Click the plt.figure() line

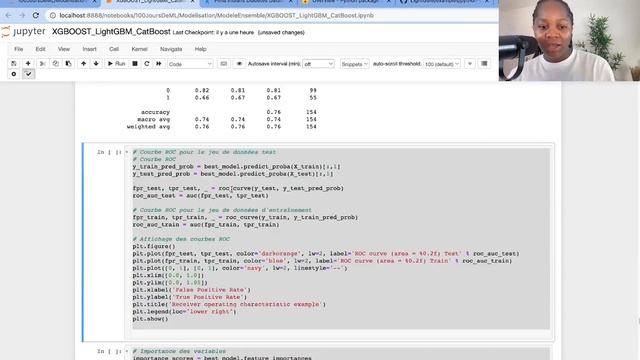click(154, 247)
